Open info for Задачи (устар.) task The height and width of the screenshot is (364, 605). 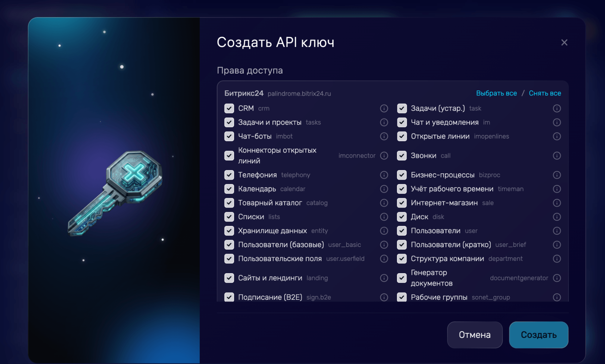557,108
